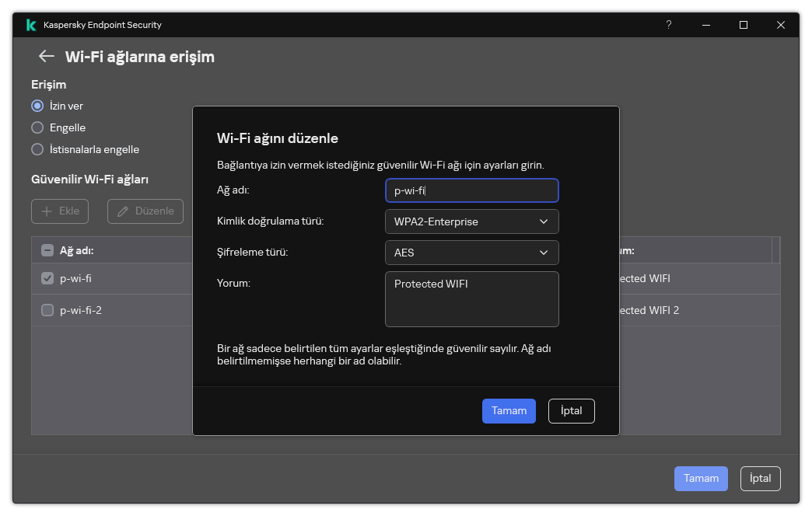Screen dimensions: 812x516
Task: Select the Engelle radio button
Action: pyautogui.click(x=37, y=127)
